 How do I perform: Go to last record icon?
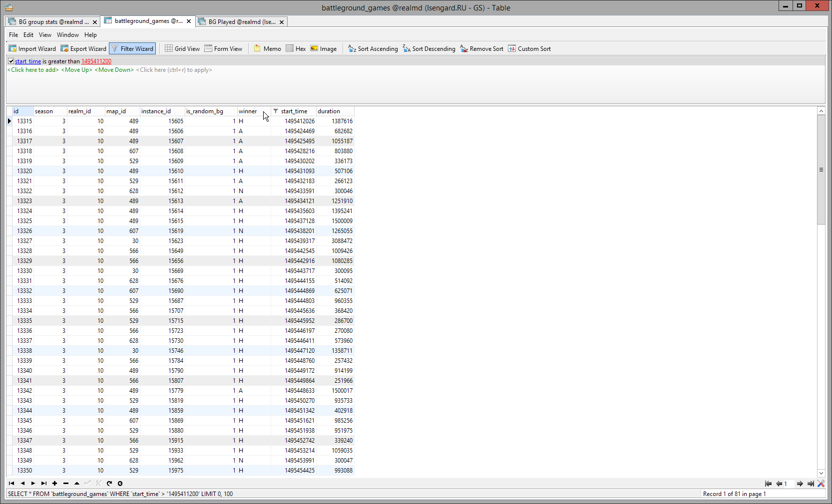pos(44,483)
